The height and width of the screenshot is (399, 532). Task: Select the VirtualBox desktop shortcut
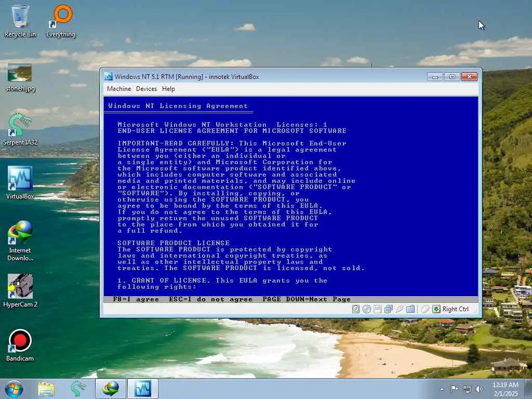(20, 183)
